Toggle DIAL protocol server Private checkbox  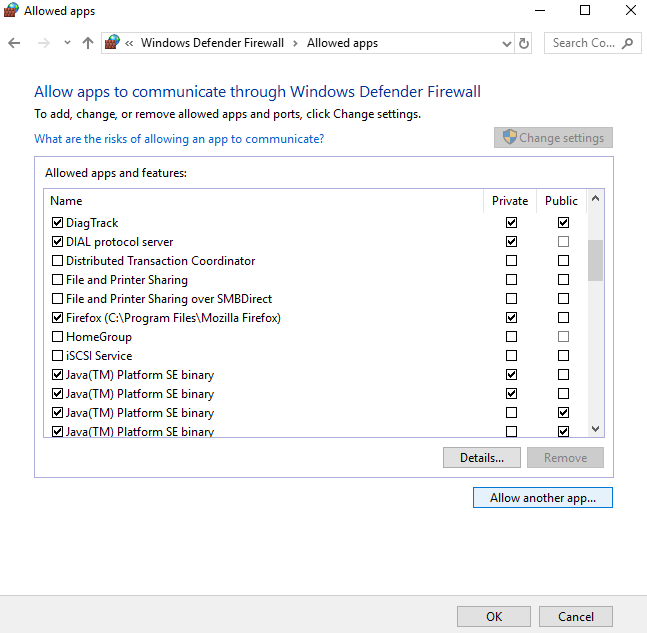pos(511,241)
